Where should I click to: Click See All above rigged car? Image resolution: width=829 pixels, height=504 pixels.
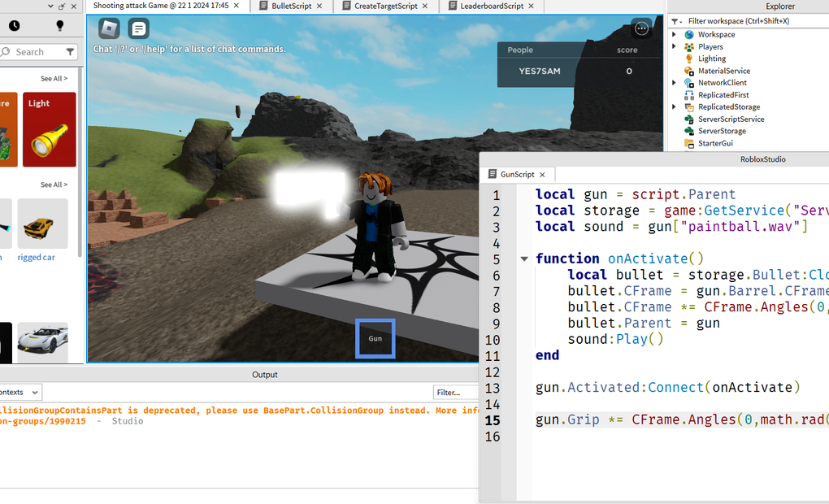[x=54, y=185]
